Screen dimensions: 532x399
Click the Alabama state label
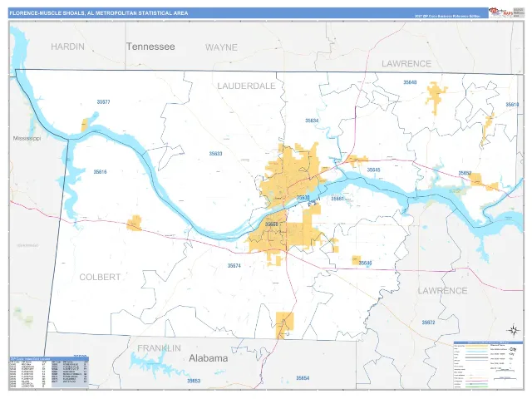209,358
